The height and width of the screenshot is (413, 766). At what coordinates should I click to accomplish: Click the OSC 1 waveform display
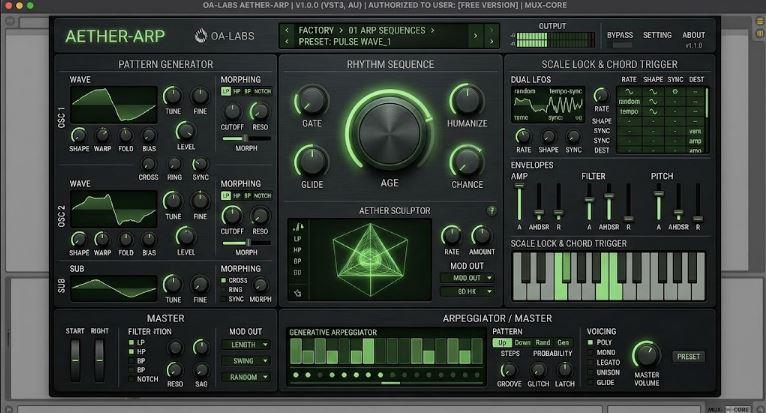(x=114, y=105)
